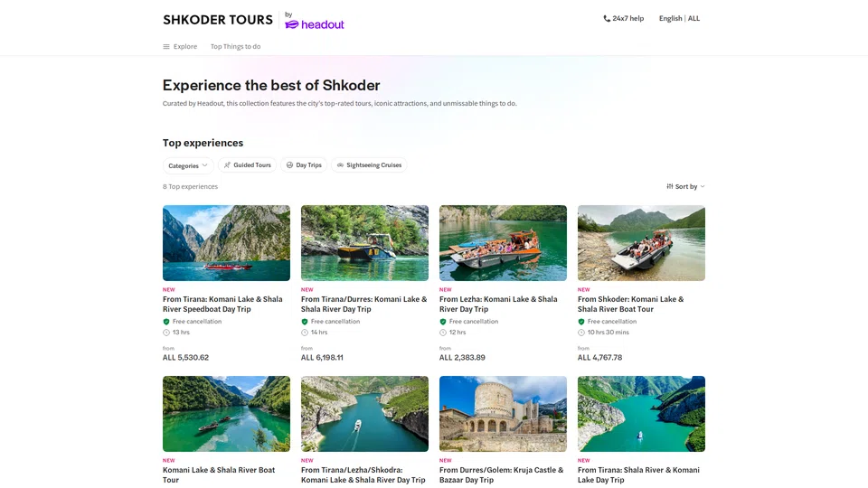This screenshot has width=868, height=488.
Task: Click the shield icon on From Shkoder boat tour
Action: click(x=581, y=322)
